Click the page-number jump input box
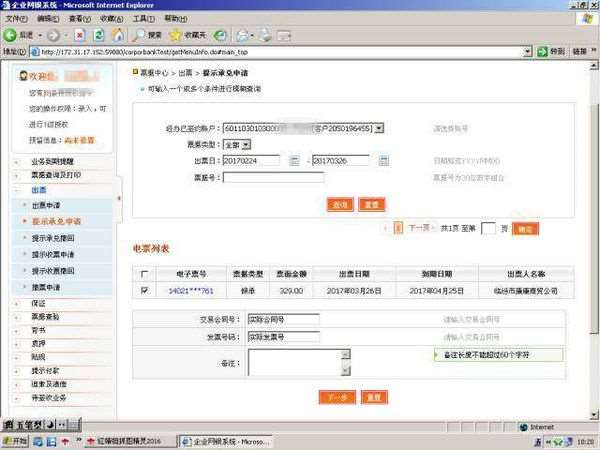The width and height of the screenshot is (600, 450). 488,228
